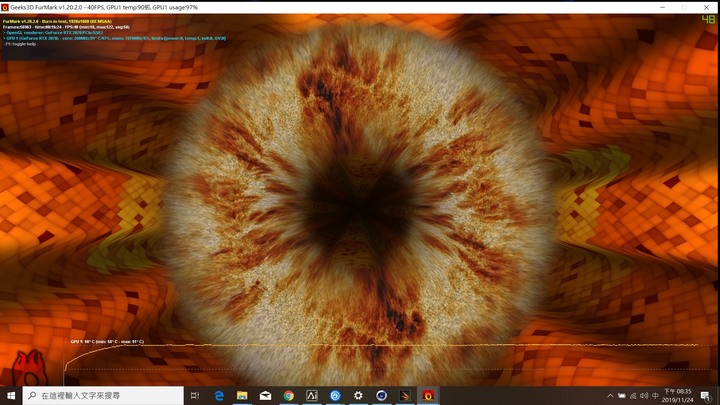Open the black-and-orange app icon on the taskbar

click(405, 395)
